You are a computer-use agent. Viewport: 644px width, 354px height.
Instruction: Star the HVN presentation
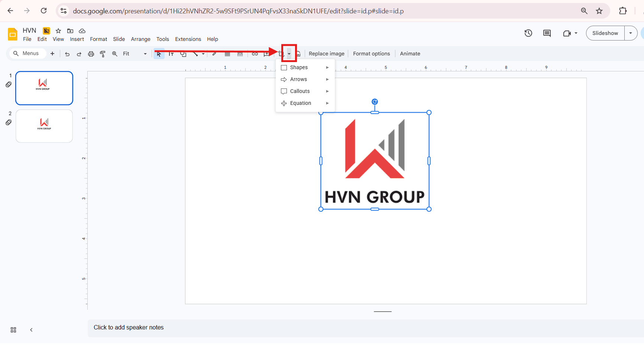click(58, 31)
